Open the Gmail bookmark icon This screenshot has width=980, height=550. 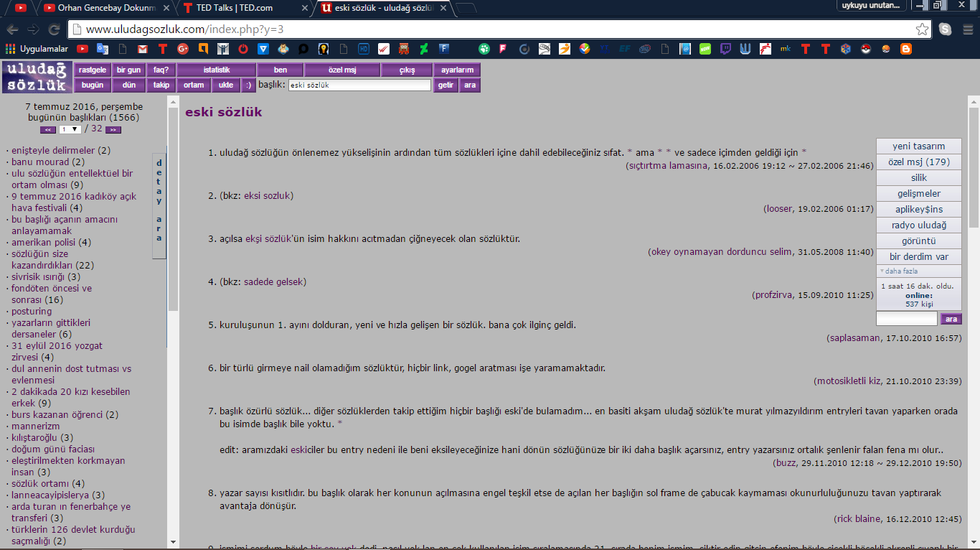click(143, 49)
